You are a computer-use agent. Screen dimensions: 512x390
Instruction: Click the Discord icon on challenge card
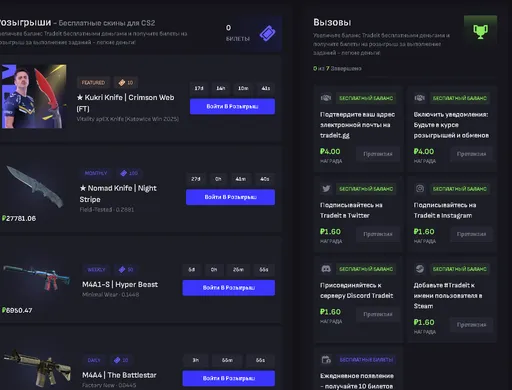[326, 269]
